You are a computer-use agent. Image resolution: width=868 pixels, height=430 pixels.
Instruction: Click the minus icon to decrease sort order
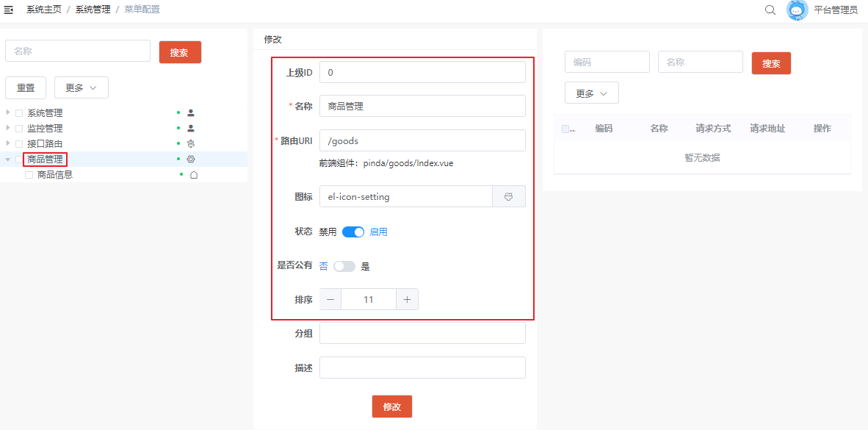(330, 299)
